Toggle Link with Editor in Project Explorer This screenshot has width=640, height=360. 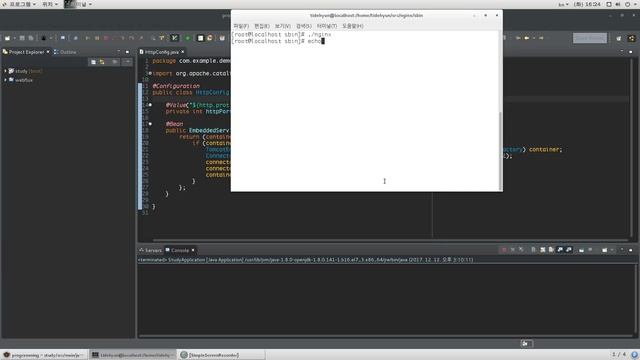pyautogui.click(x=102, y=62)
